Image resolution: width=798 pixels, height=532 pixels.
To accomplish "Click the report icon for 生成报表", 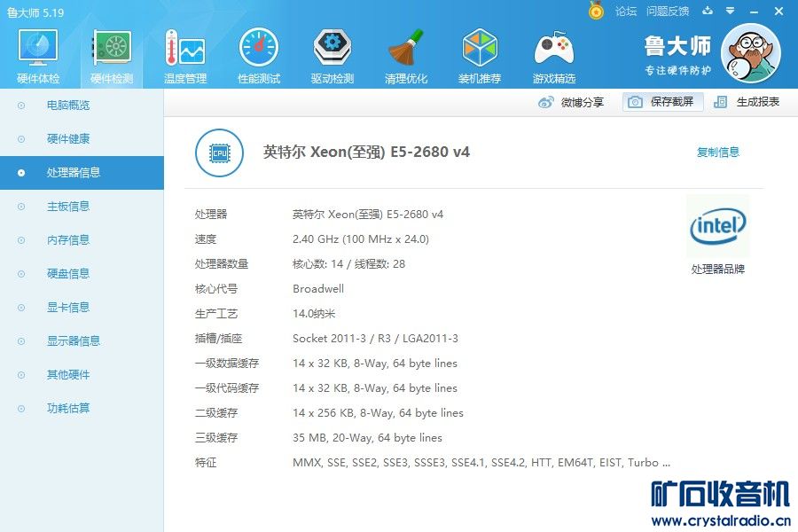I will click(x=720, y=102).
